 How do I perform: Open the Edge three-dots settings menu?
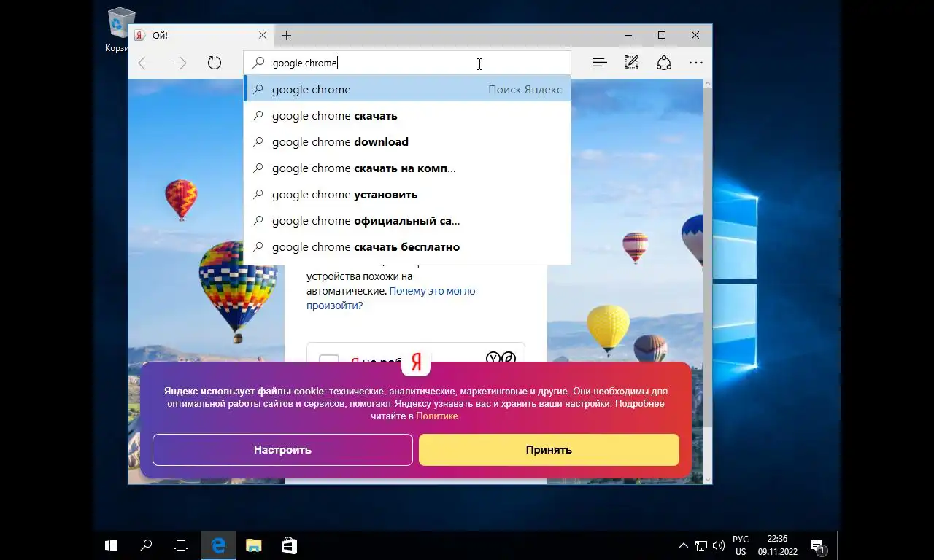[696, 63]
